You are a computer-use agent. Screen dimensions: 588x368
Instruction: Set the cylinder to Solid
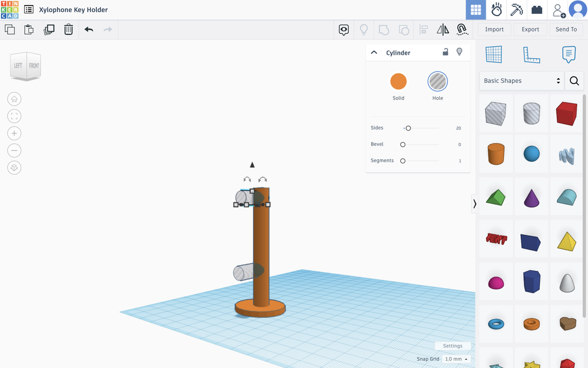coord(399,82)
